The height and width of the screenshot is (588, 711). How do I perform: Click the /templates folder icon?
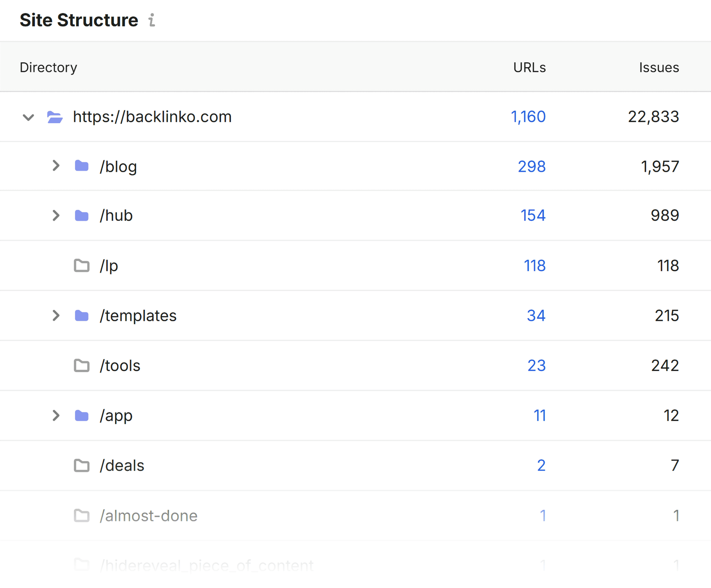(82, 315)
